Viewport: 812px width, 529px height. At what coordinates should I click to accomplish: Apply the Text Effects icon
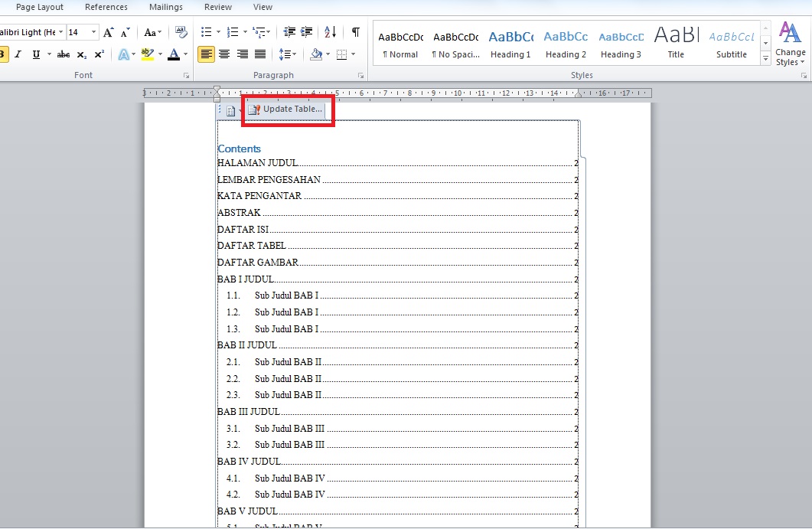[x=124, y=54]
